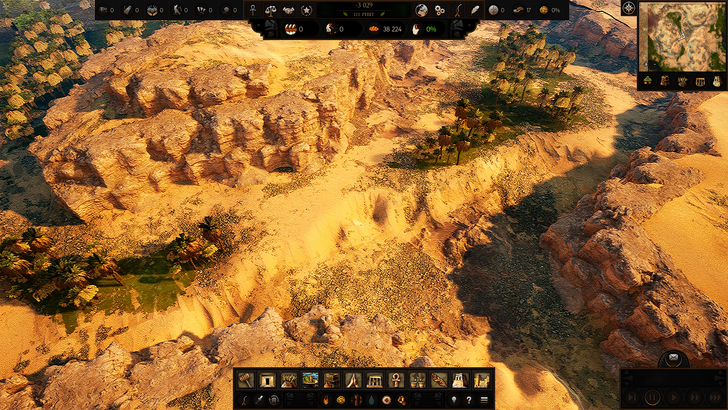Click the gears settings icon in top bar
The image size is (728, 410).
pos(438,10)
